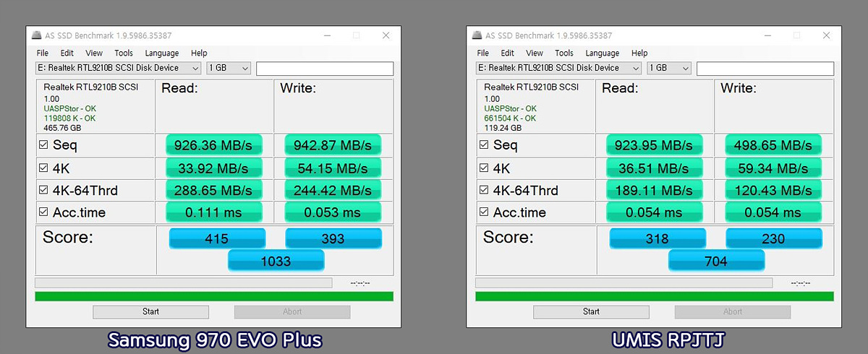Click the Start button in the UMIS window
The width and height of the screenshot is (868, 354).
591,312
